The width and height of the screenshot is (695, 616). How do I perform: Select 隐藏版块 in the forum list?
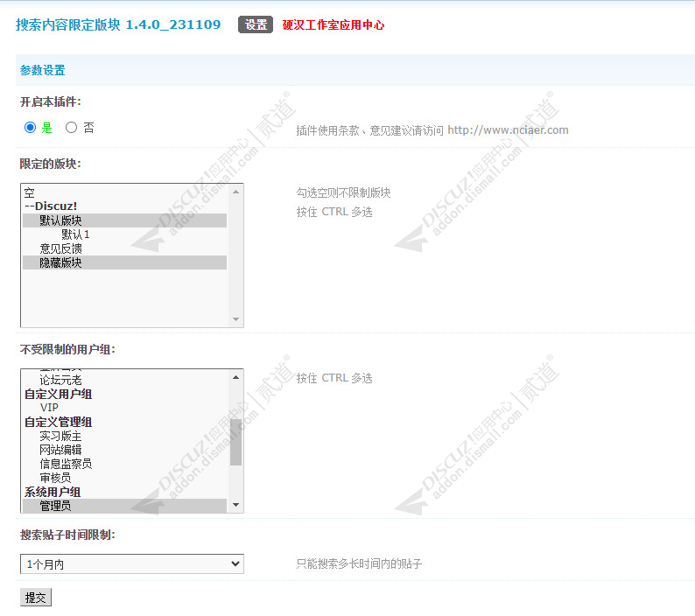click(x=124, y=262)
